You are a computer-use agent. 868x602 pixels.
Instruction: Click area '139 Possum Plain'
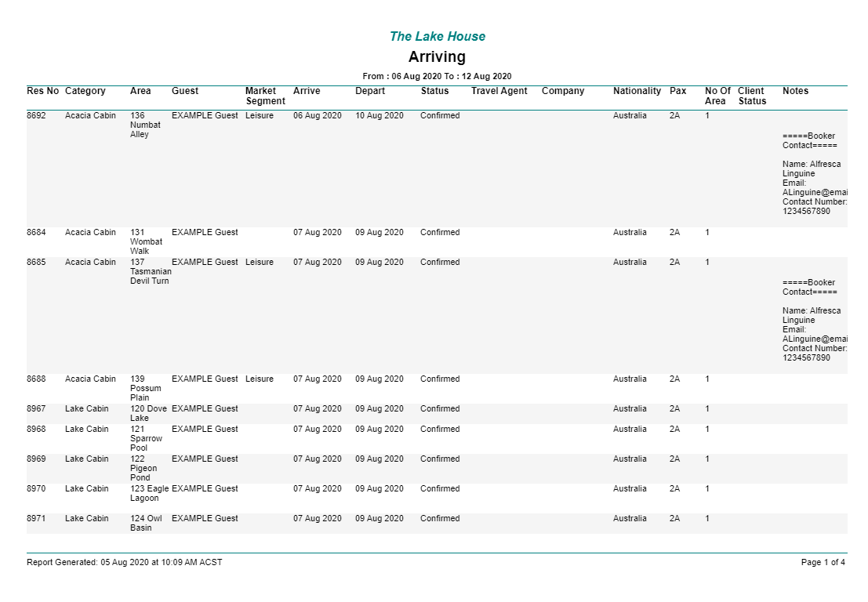point(146,389)
